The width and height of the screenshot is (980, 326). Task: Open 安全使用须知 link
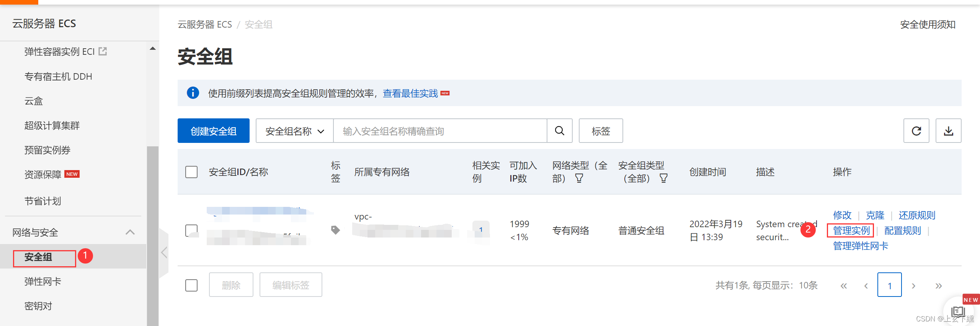point(928,25)
